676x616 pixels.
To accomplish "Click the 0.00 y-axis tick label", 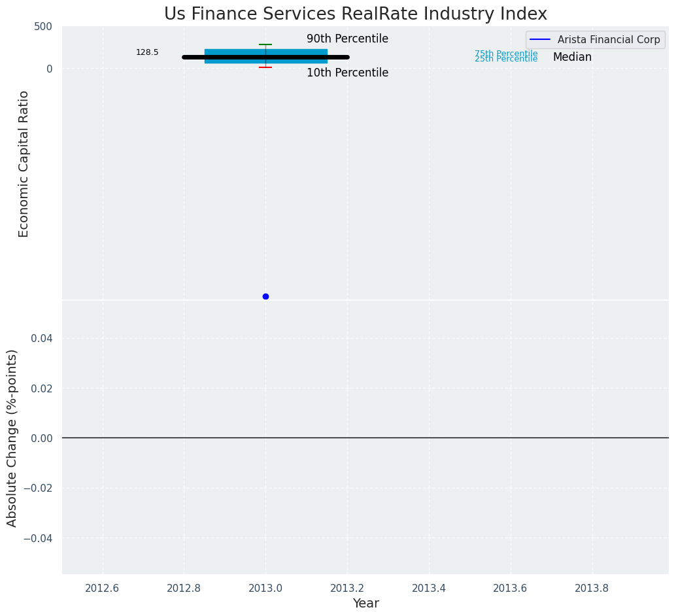I will (41, 438).
